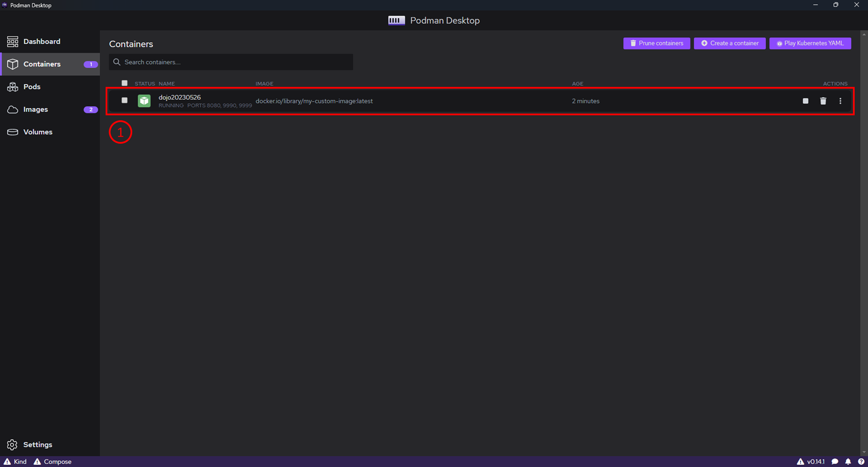The image size is (868, 467).
Task: Click the Images cloud icon
Action: click(13, 110)
